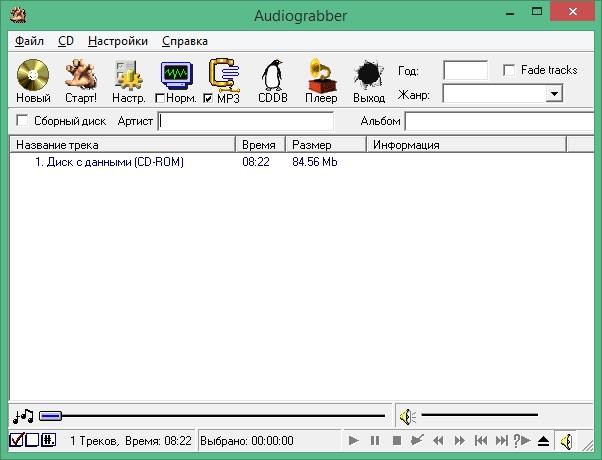Sort by the Название трека column header
Image resolution: width=602 pixels, height=460 pixels.
[122, 145]
